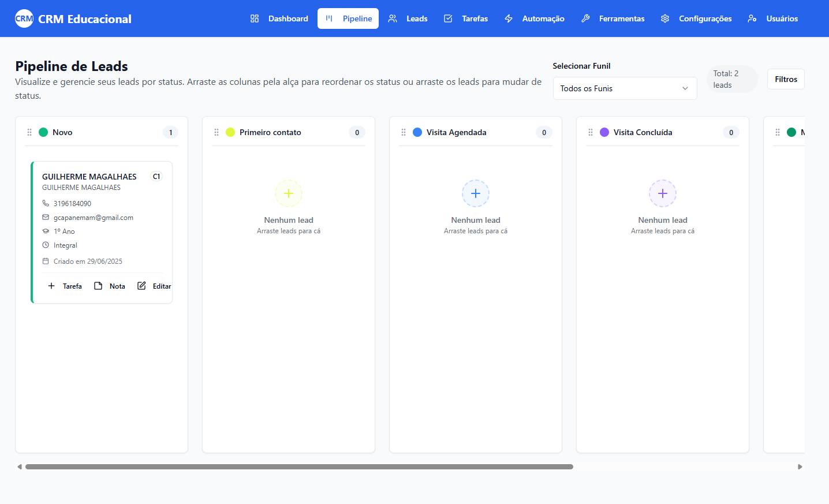Open the GUILHERME MAGALHAES lead card title
The width and height of the screenshot is (829, 504).
click(89, 177)
